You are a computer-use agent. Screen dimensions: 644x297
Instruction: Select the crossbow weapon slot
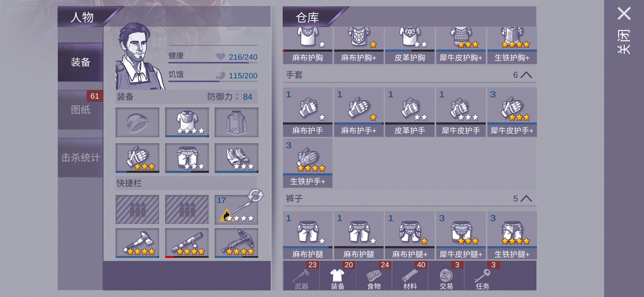[x=236, y=243]
